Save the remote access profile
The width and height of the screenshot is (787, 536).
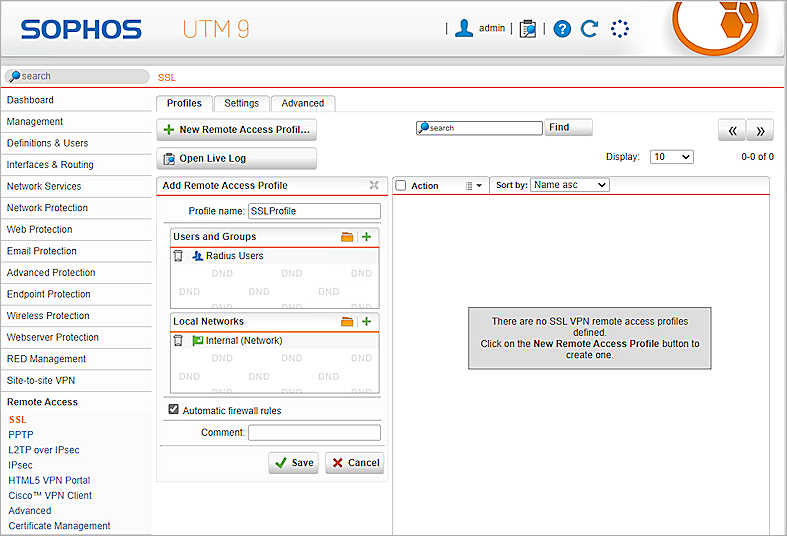[x=294, y=463]
